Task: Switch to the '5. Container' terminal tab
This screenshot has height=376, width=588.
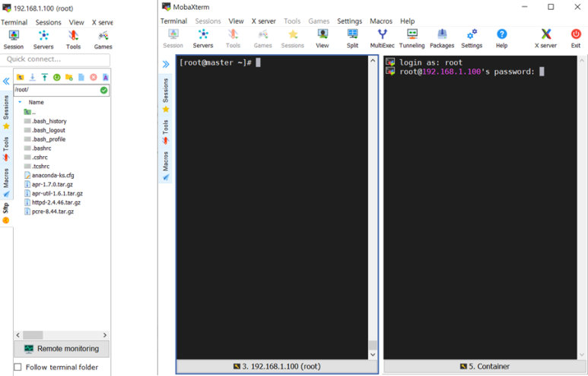Action: [485, 366]
